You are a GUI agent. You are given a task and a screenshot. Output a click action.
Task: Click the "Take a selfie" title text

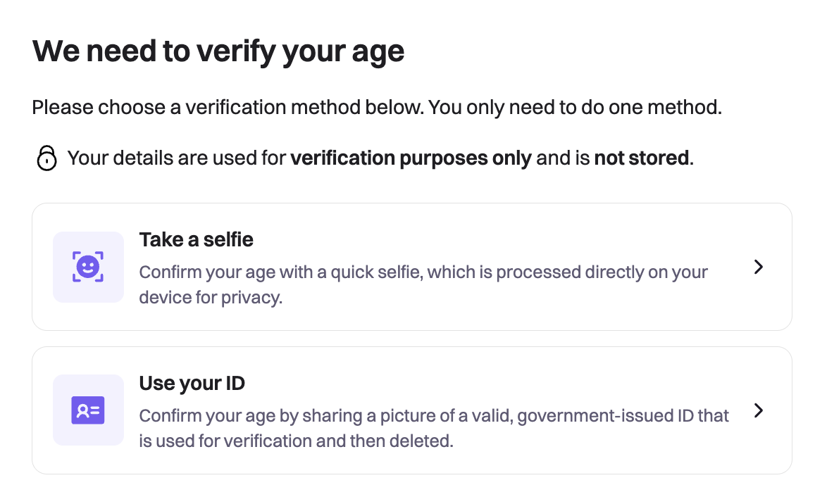196,240
